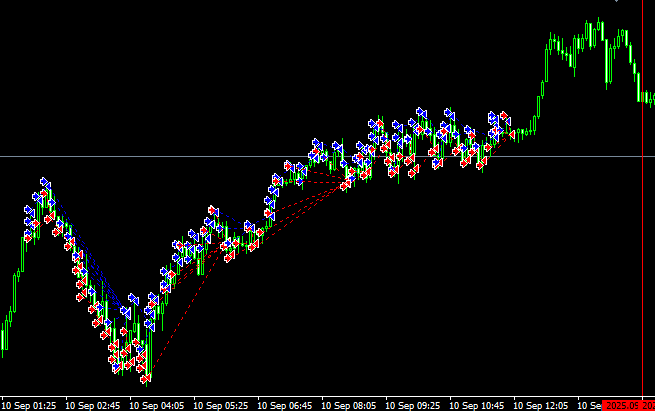Viewport: 655px width, 411px height.
Task: Click the 10 Sep 06:45 time label
Action: click(x=285, y=405)
